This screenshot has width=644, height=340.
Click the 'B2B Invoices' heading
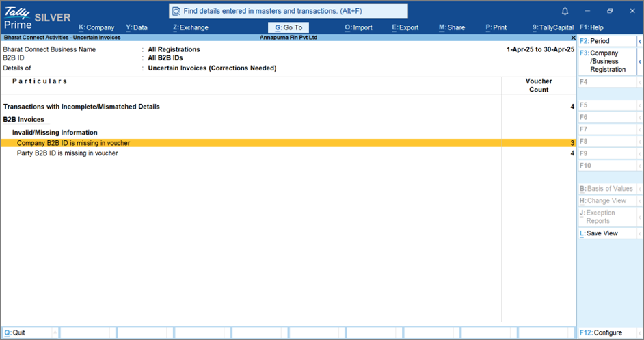(x=23, y=120)
